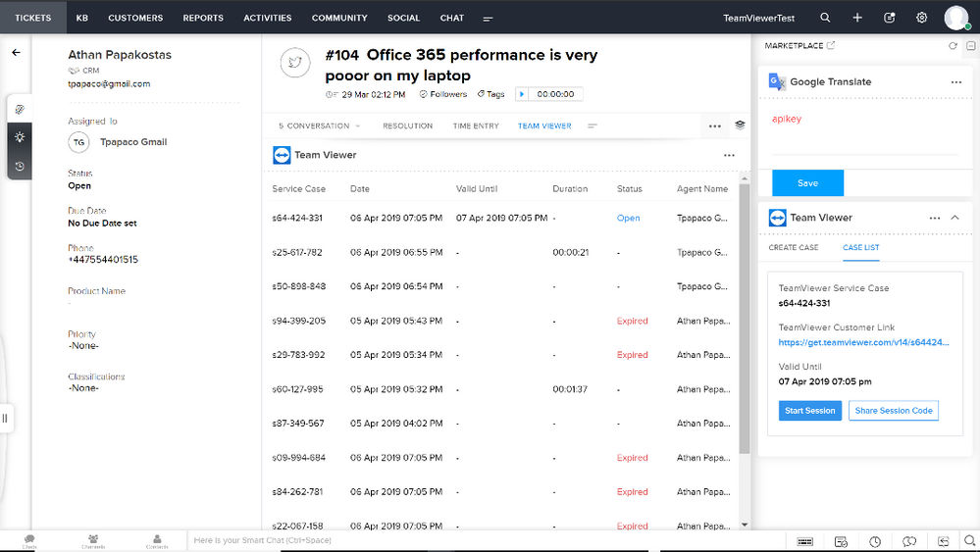Click the plus add-new icon
Image resolution: width=980 pixels, height=552 pixels.
tap(857, 18)
